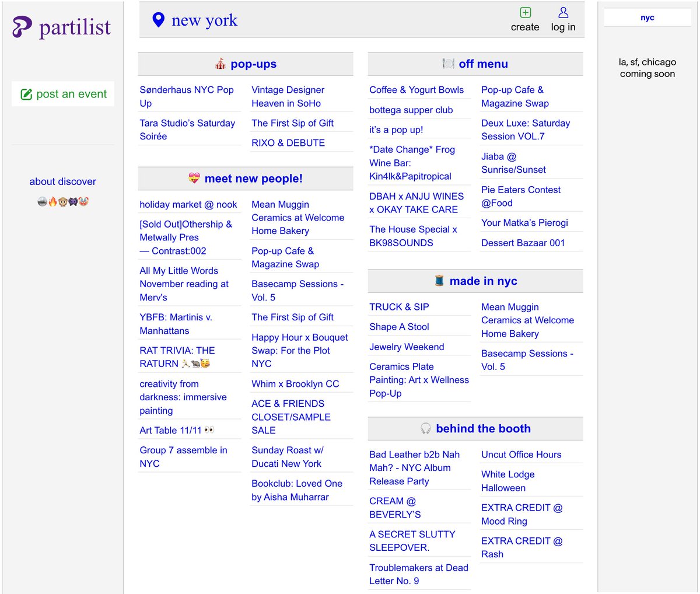The height and width of the screenshot is (594, 700).
Task: Open The House Special x BK98SOUNDS
Action: click(414, 236)
